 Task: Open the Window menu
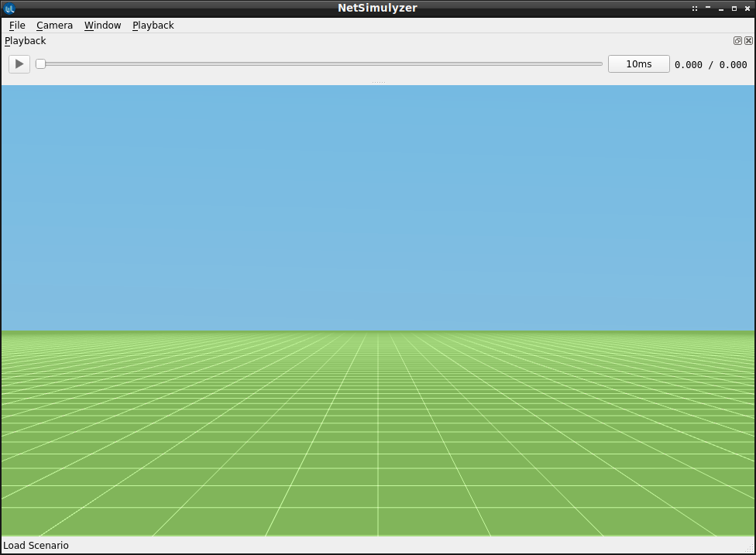(x=103, y=25)
